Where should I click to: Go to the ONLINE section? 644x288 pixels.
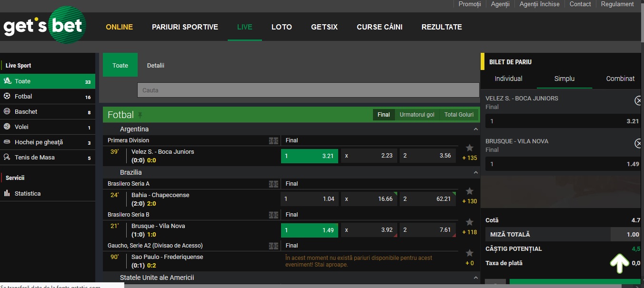(119, 27)
